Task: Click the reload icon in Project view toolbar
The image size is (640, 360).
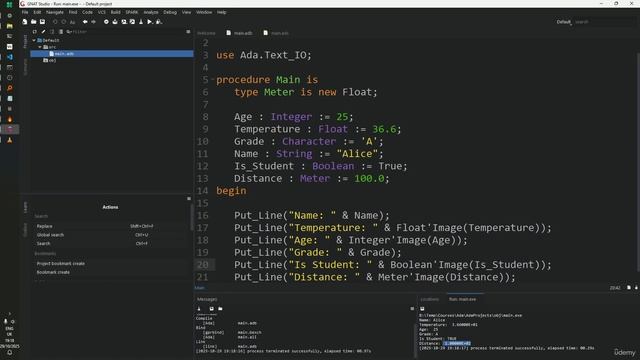Action: click(x=35, y=31)
